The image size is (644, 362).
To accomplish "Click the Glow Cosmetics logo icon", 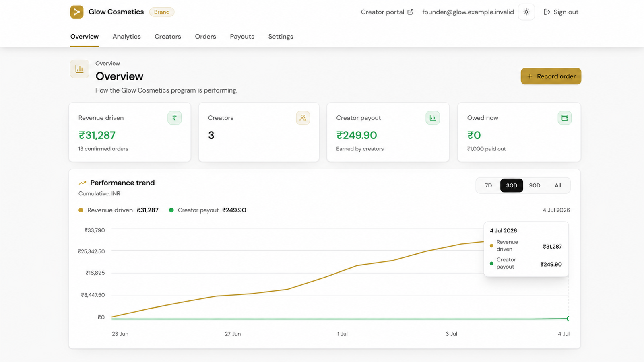I will point(77,12).
